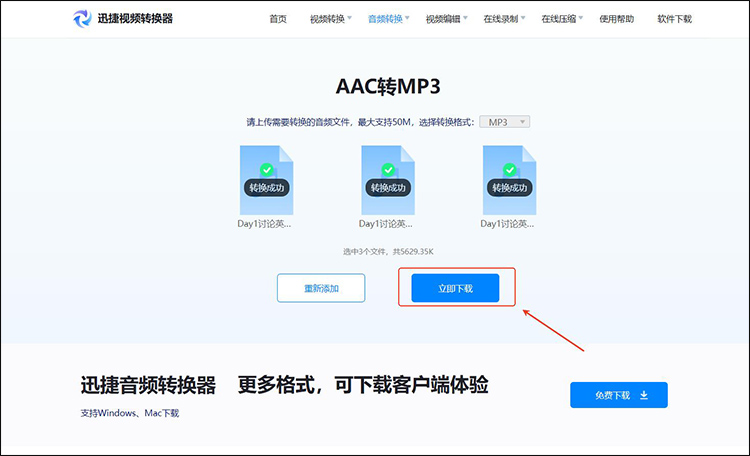Click the 重新添加 button
The height and width of the screenshot is (456, 750).
coord(321,288)
